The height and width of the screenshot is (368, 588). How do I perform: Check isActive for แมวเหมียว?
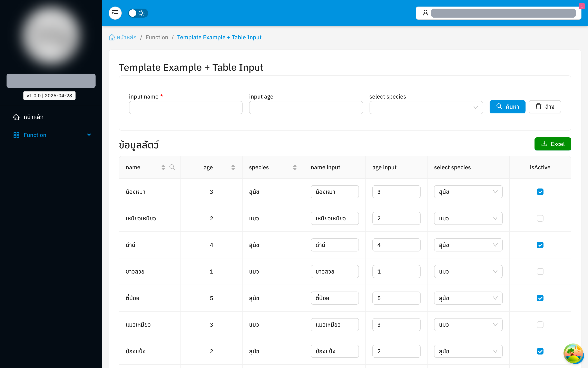540,325
